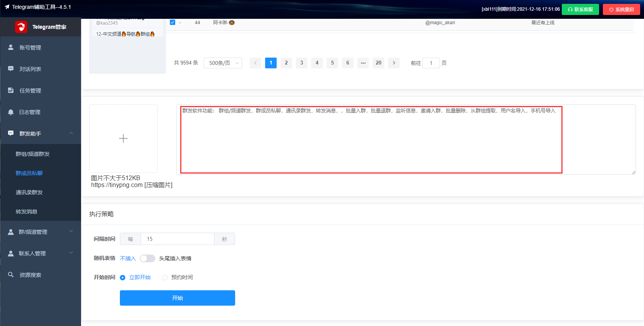
Task: Click the @kao2345 group entry
Action: coord(107,23)
